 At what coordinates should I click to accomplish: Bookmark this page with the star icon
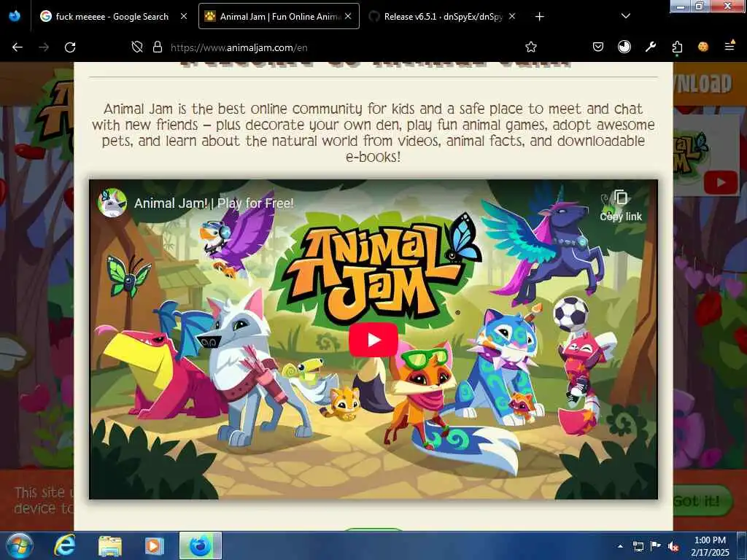click(531, 47)
